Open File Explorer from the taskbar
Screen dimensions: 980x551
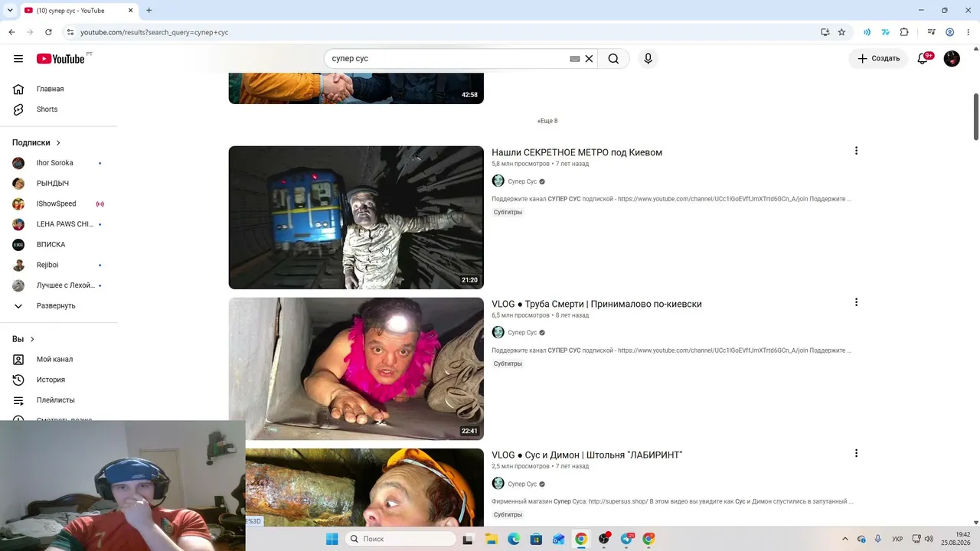tap(492, 539)
